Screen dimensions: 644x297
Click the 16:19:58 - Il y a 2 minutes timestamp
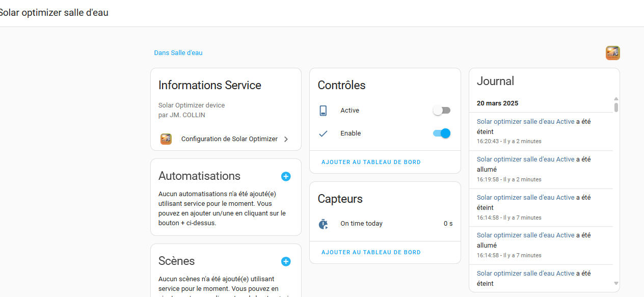509,180
